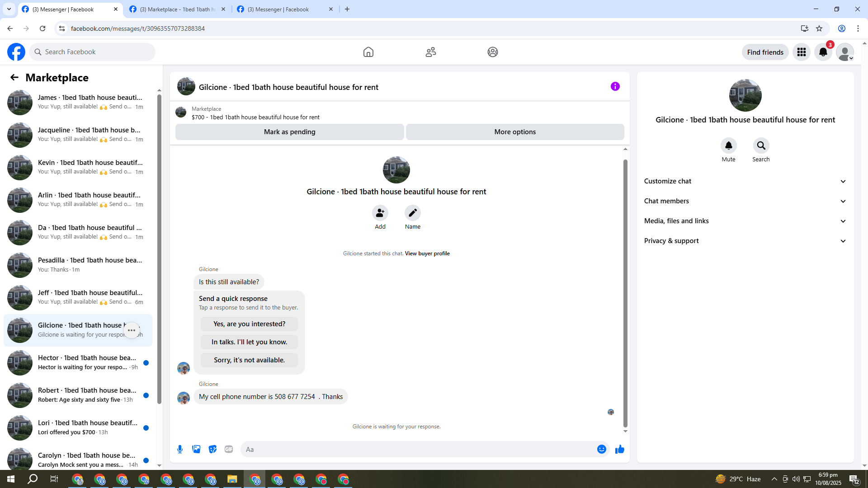The width and height of the screenshot is (868, 488).
Task: Click the message text input field
Action: [416, 449]
